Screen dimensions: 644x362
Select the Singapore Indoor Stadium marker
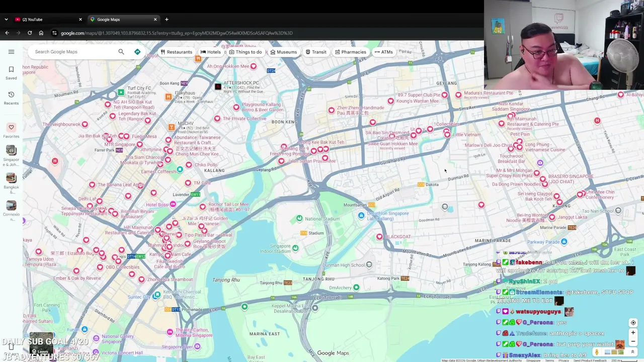[x=295, y=248]
